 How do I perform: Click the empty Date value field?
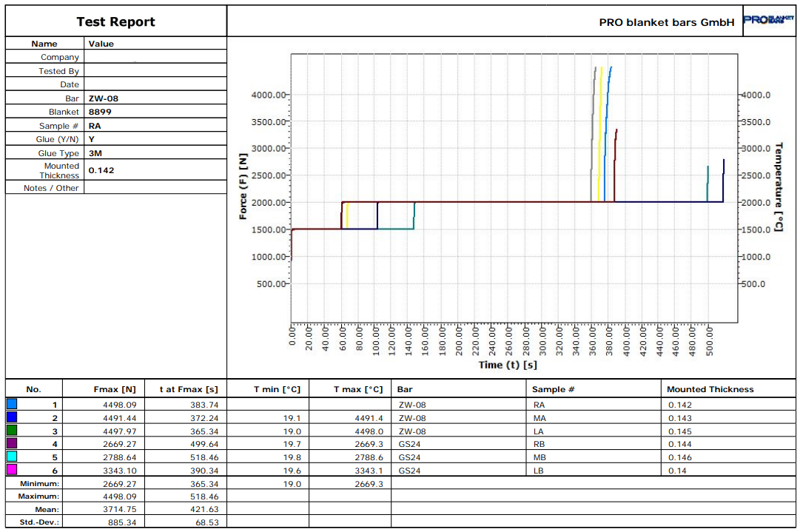(x=155, y=84)
